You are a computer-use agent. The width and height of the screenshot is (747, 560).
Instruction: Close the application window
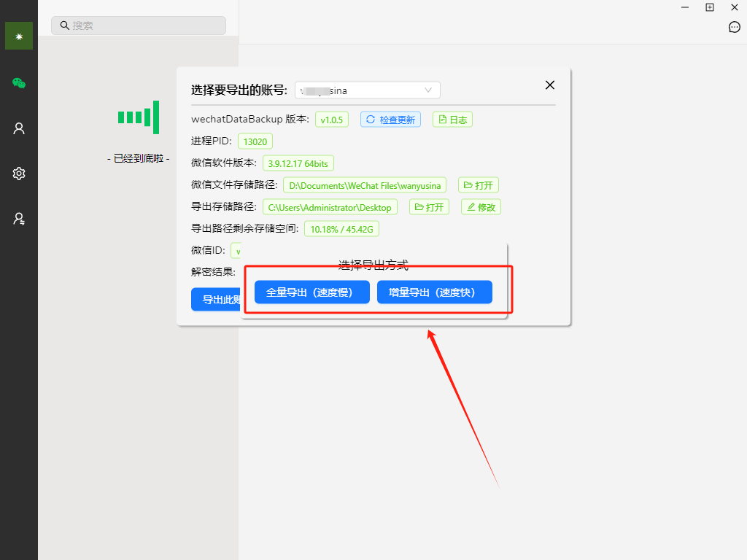click(x=734, y=7)
